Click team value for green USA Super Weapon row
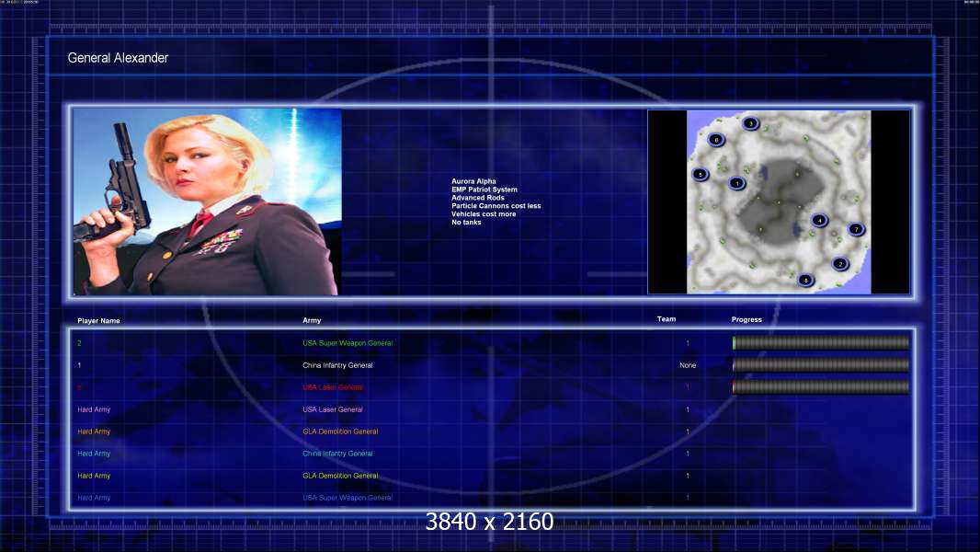Screen dimensions: 980x552 click(688, 343)
